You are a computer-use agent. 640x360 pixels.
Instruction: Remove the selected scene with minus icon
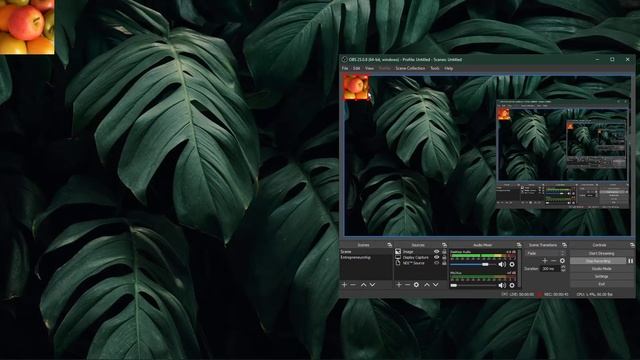click(x=353, y=284)
